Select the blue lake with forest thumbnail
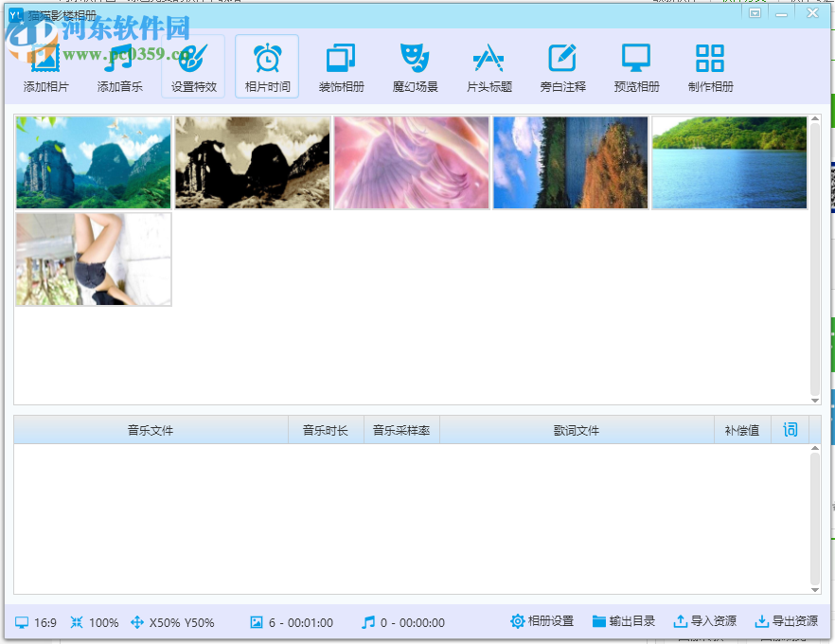 point(730,163)
